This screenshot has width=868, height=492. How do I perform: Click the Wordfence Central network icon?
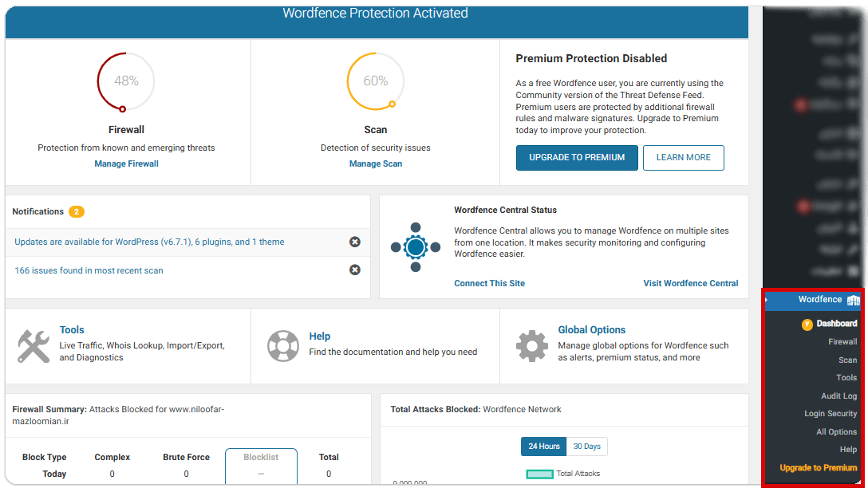click(x=416, y=247)
